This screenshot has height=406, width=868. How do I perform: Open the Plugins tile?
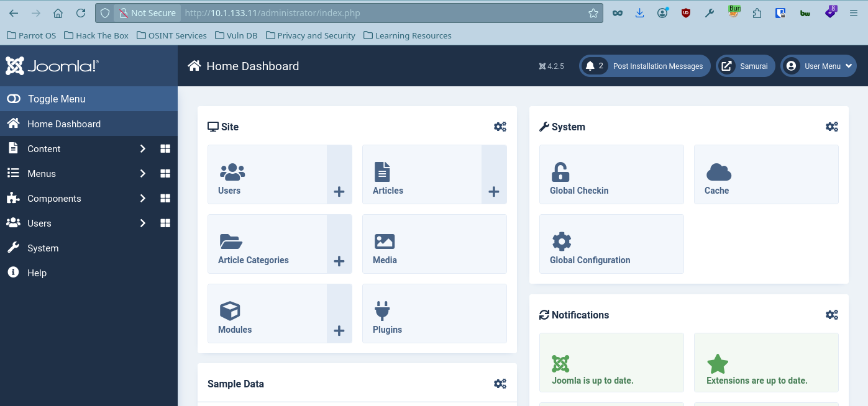point(434,314)
